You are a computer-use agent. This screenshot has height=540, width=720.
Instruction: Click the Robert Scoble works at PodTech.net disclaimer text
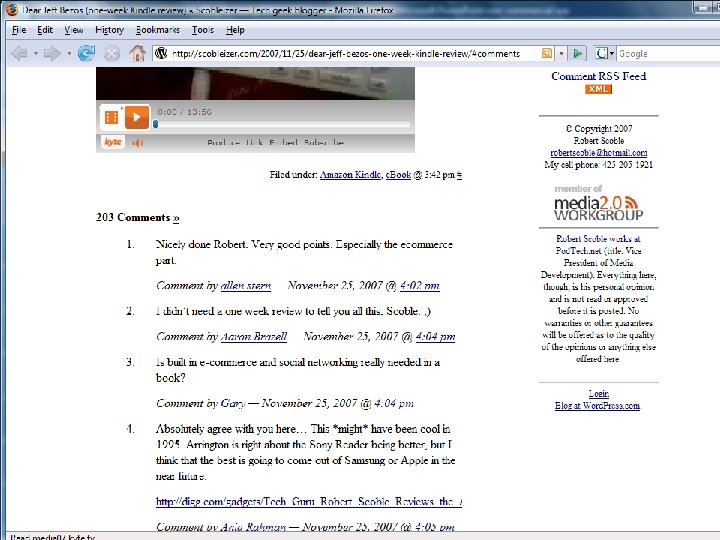598,298
